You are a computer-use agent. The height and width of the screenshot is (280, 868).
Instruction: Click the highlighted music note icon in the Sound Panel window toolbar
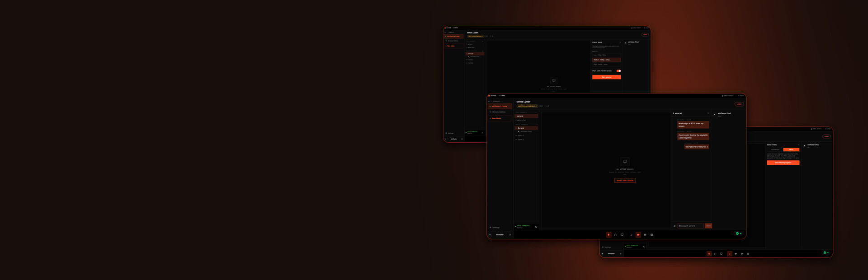729,254
